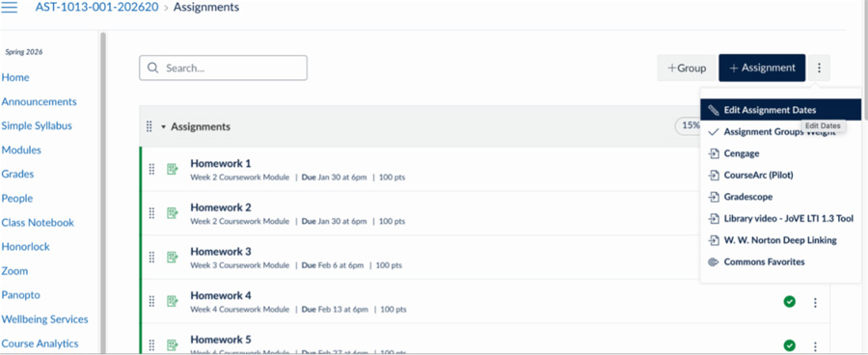This screenshot has width=868, height=355.
Task: Open the Grades page
Action: [17, 174]
